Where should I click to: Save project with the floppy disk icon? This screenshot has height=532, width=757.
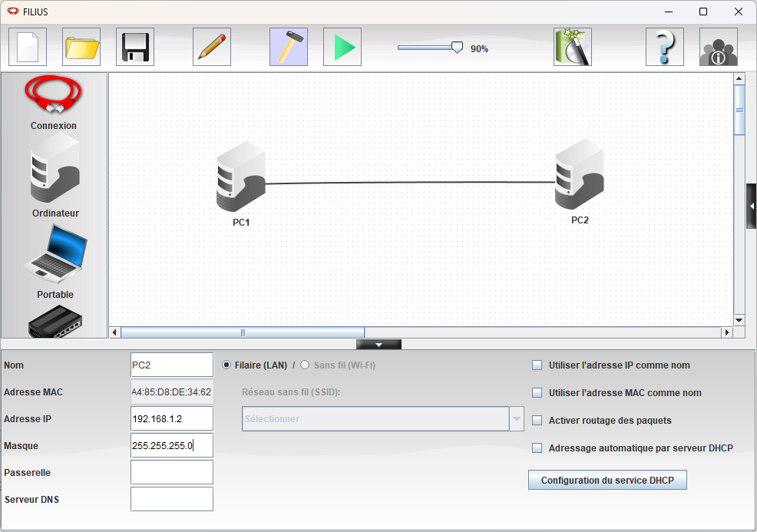click(135, 47)
